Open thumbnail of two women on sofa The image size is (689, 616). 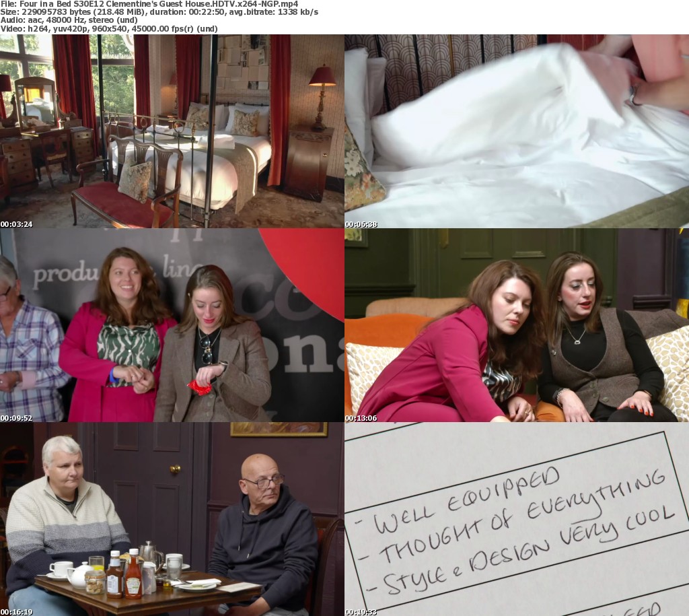point(517,325)
